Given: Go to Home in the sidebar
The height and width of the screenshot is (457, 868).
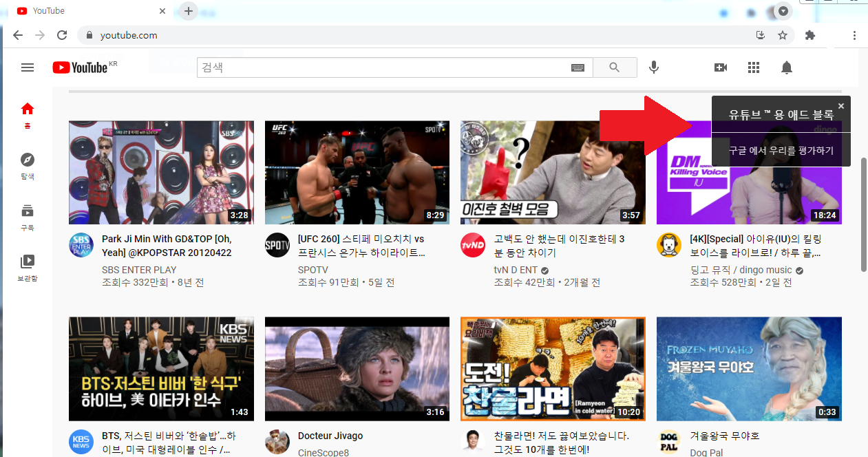Looking at the screenshot, I should [x=28, y=115].
